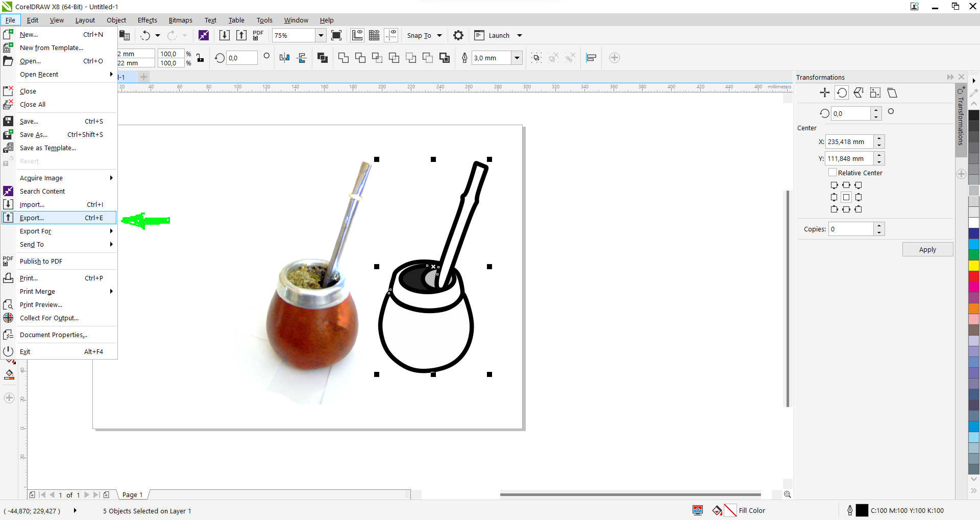Click the Weld shapes icon
The height and width of the screenshot is (520, 980).
(x=344, y=58)
